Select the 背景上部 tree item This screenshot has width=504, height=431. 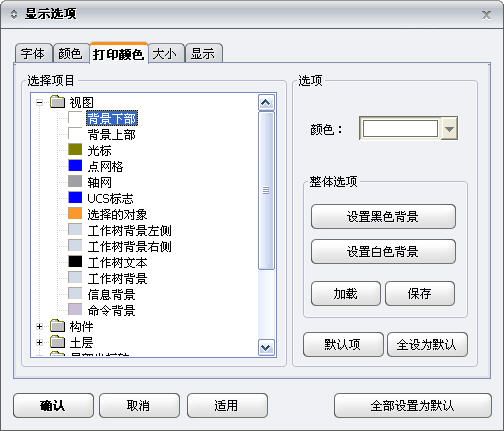click(111, 134)
